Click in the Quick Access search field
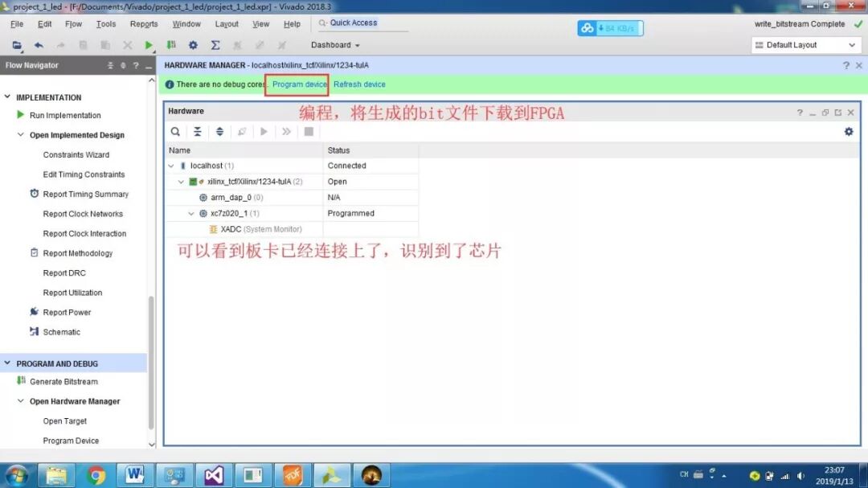The image size is (868, 488). pyautogui.click(x=363, y=23)
